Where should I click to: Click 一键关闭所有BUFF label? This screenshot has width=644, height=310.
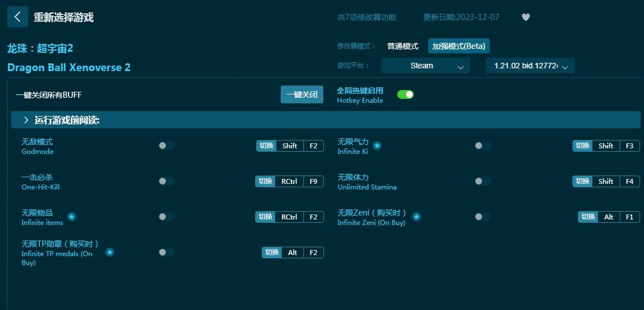pos(49,95)
